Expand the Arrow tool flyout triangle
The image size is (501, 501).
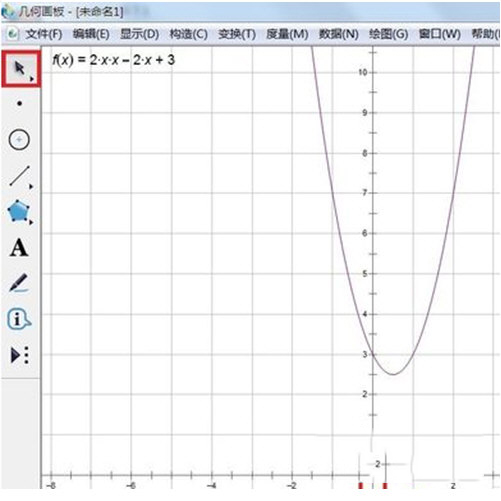[32, 79]
